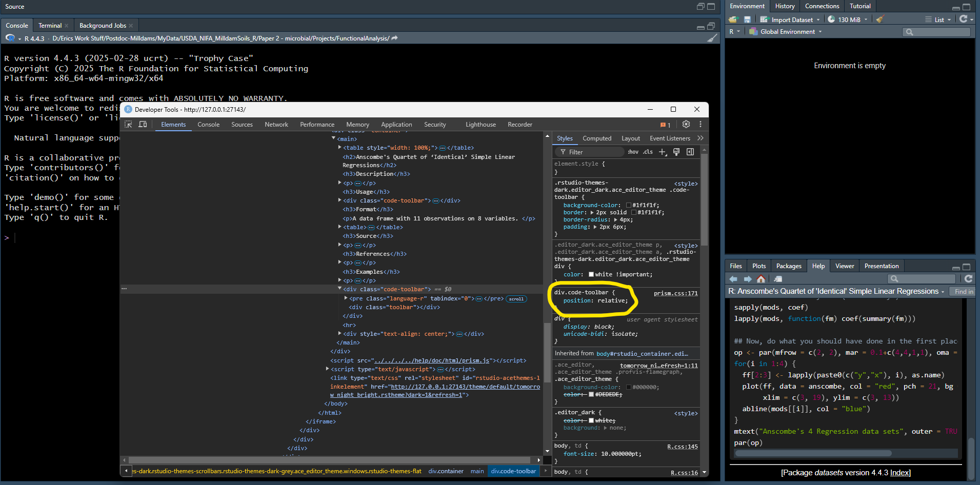Toggle the #1f1f1f background-color swatch
This screenshot has height=485, width=980.
coord(629,205)
